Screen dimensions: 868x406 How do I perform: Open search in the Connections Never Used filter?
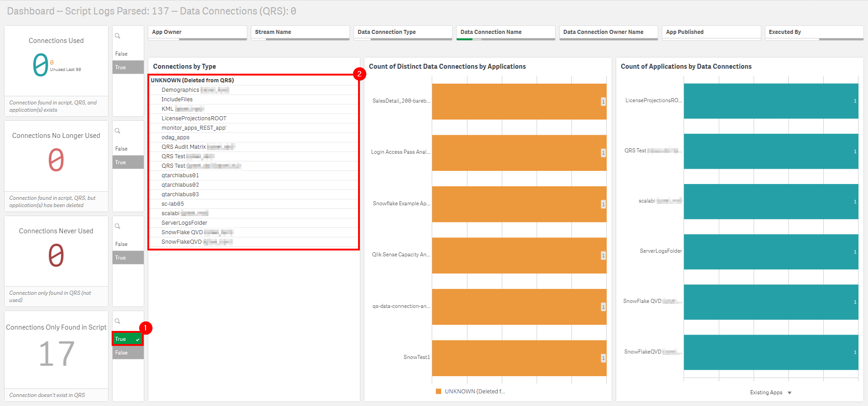tap(118, 227)
